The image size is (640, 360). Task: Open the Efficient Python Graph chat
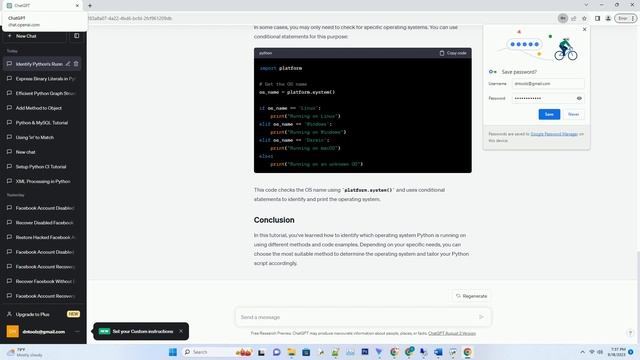click(42, 93)
